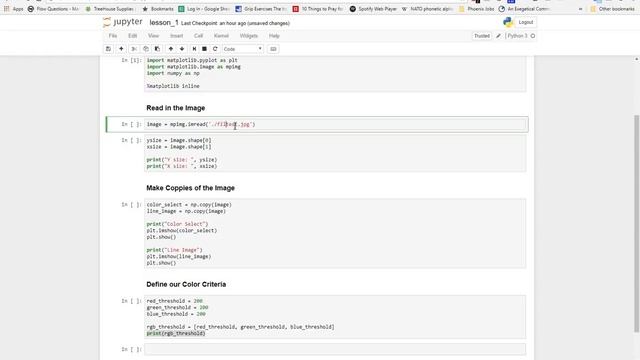Open the Flow Questions bookmark
This screenshot has width=640, height=360.
coord(53,9)
